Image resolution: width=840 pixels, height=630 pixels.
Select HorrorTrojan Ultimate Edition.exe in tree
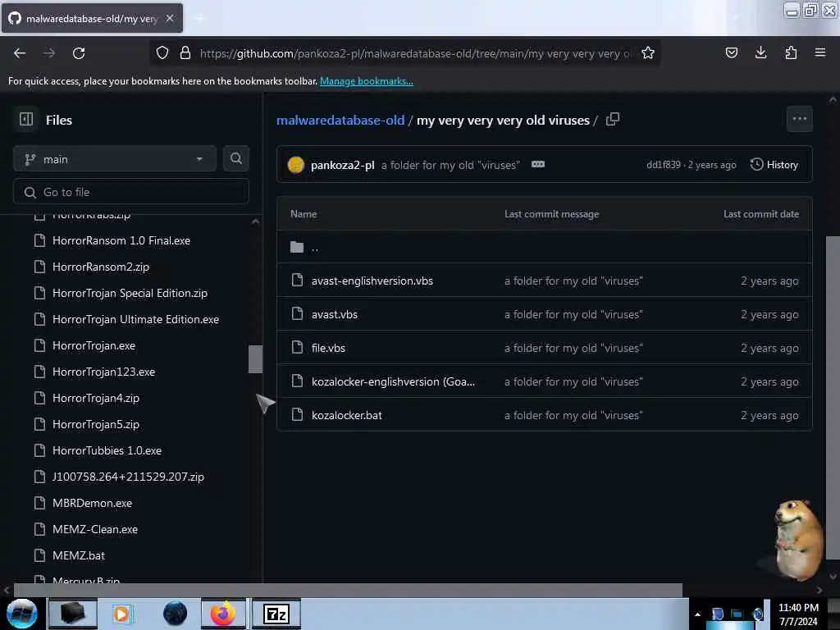coord(135,319)
